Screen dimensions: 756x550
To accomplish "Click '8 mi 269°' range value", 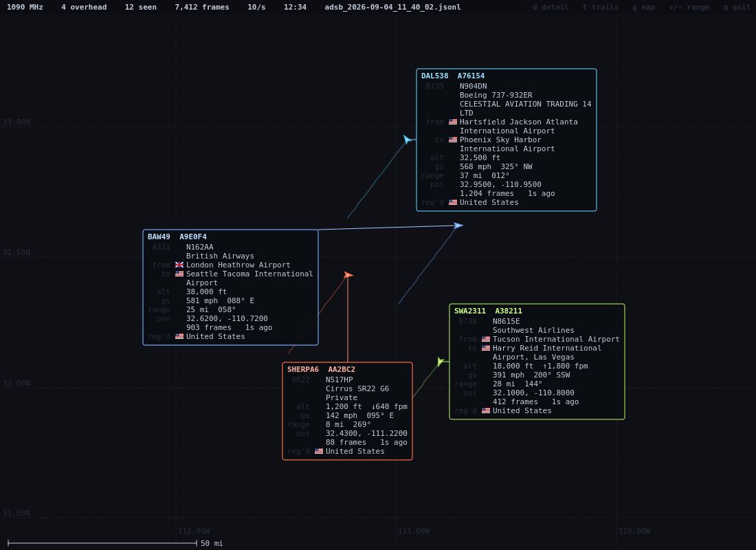I will click(348, 425).
